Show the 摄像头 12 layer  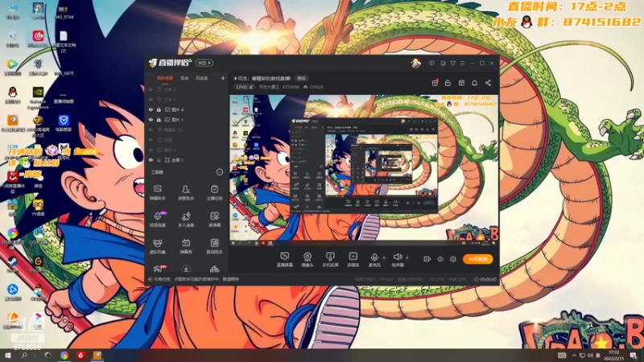151,130
